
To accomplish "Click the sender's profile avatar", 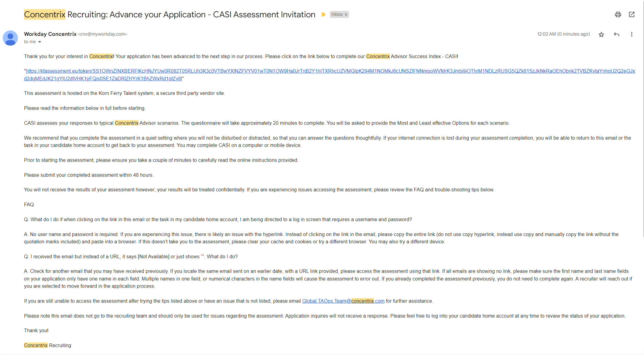I will pos(10,38).
